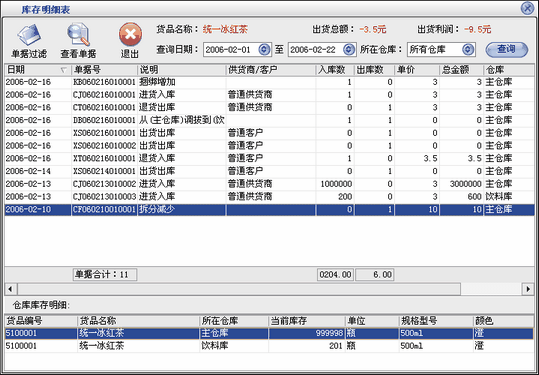Select the 饮料库 row in warehouse stock details

click(270, 346)
